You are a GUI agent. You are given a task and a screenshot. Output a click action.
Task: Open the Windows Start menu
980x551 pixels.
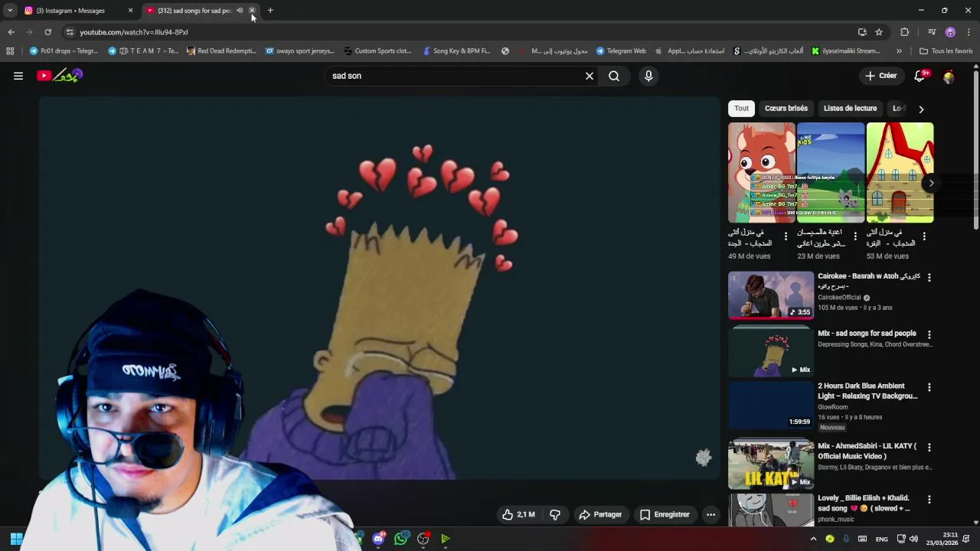(x=16, y=539)
